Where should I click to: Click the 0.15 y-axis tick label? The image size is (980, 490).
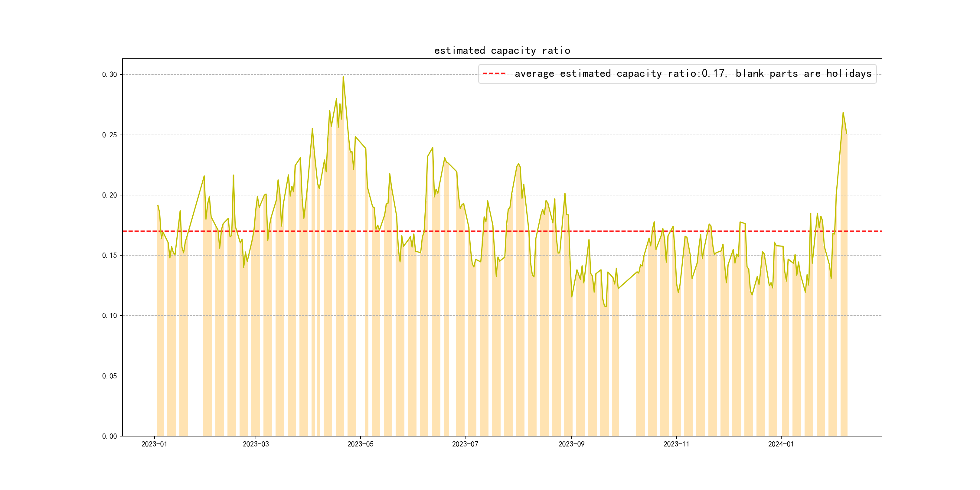coord(109,255)
